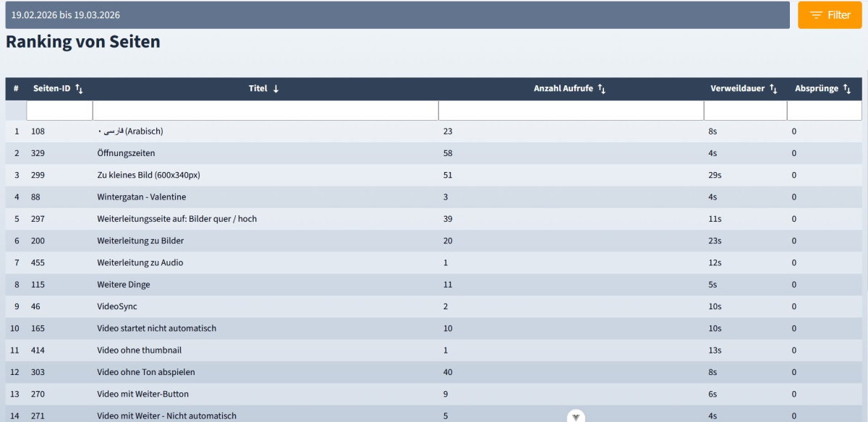Click the Absprünge filter input
Viewport: 868px width, 422px height.
[825, 109]
